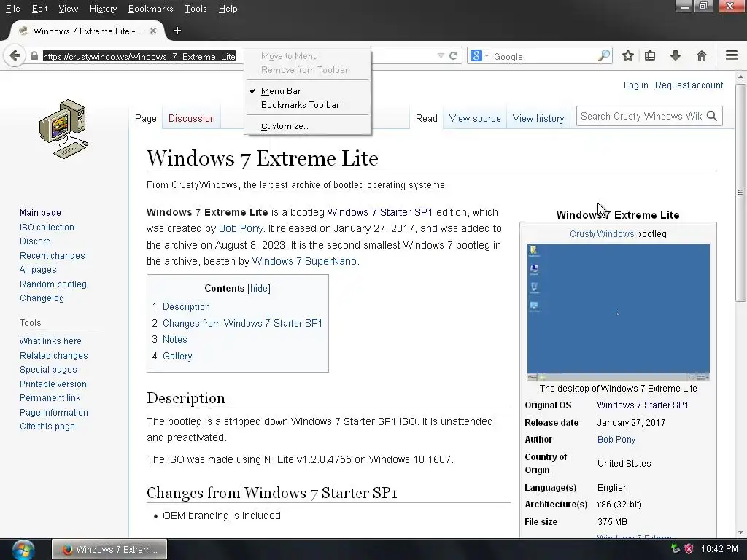Click the Request account link
747x560 pixels.
[x=689, y=85]
